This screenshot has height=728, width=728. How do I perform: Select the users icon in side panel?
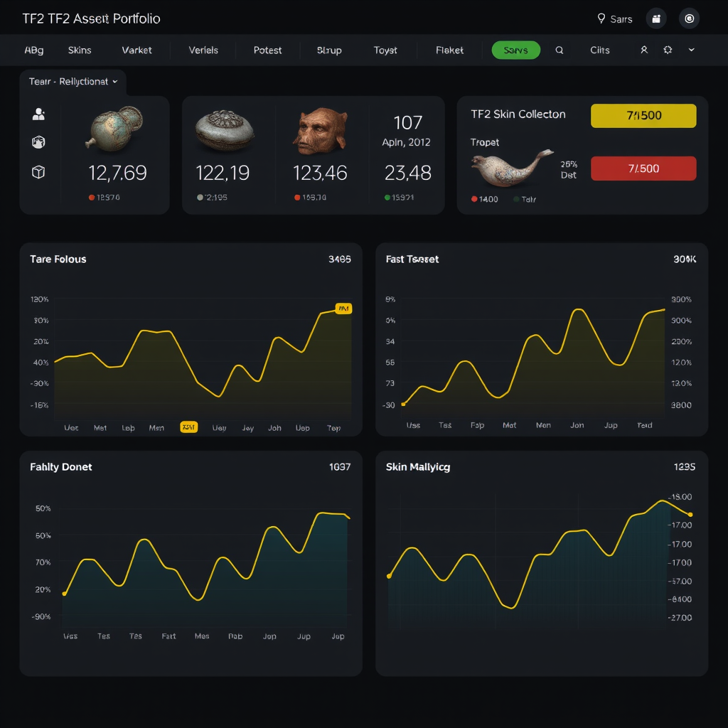(x=38, y=114)
